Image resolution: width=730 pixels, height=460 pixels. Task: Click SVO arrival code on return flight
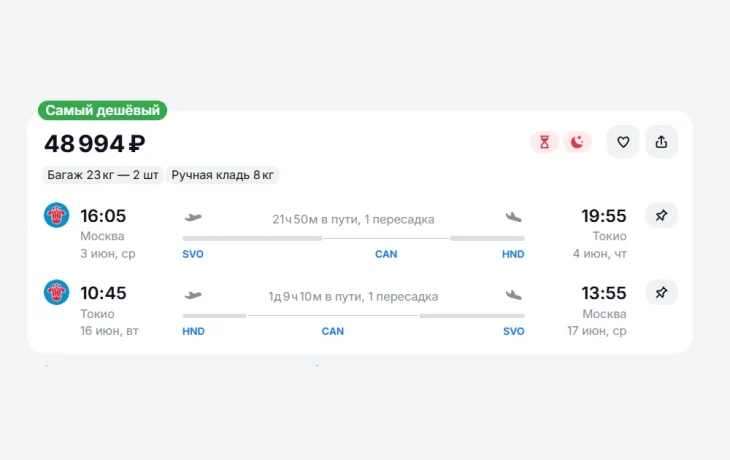[514, 331]
